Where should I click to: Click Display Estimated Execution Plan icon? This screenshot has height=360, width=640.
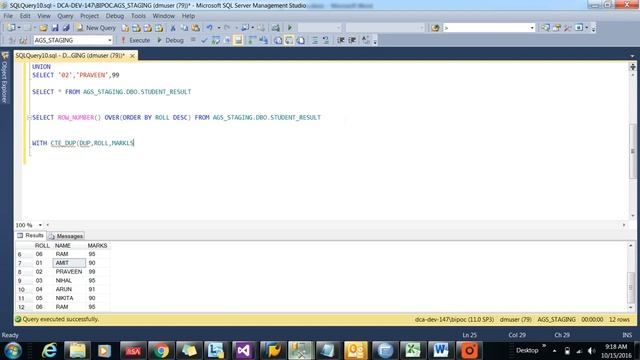(216, 40)
